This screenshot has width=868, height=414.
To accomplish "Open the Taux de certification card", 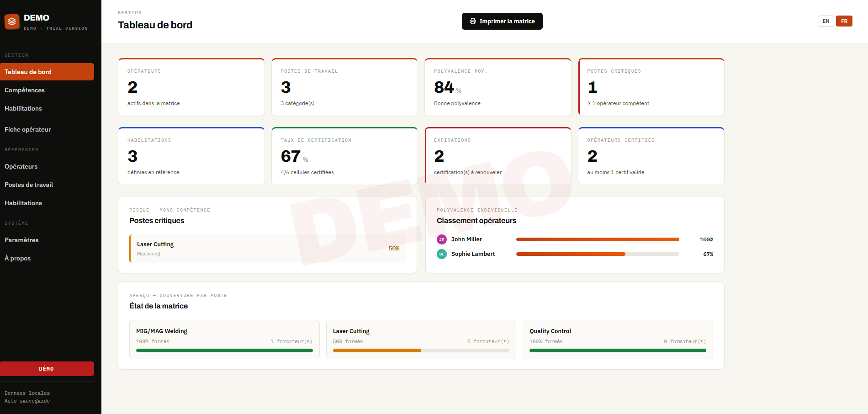I will (344, 156).
